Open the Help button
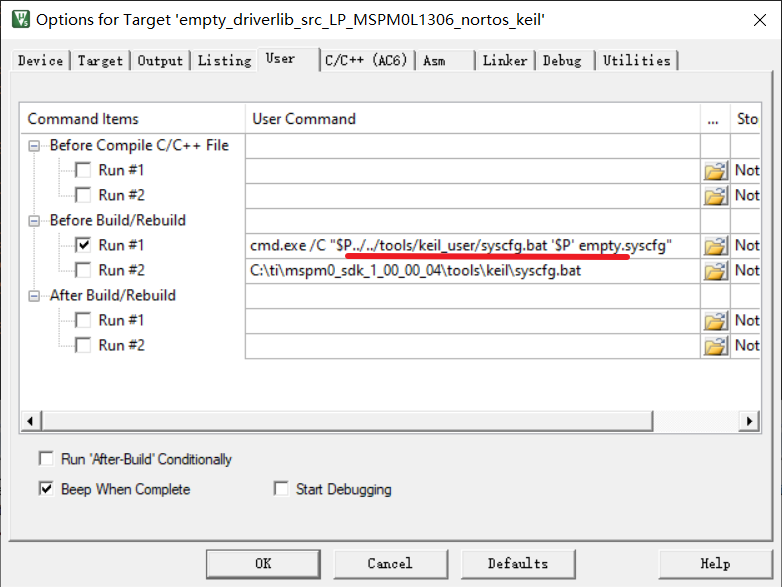The width and height of the screenshot is (782, 587). pos(716,564)
